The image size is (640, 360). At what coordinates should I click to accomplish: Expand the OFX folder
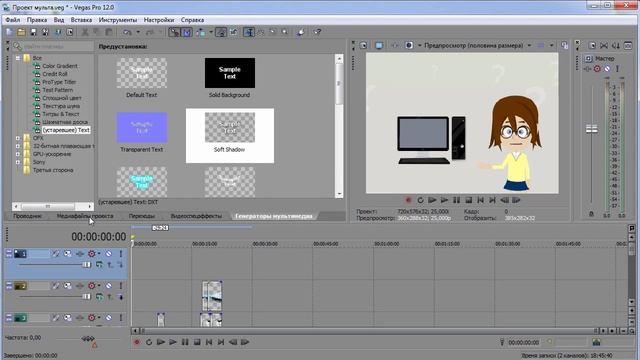coord(18,138)
